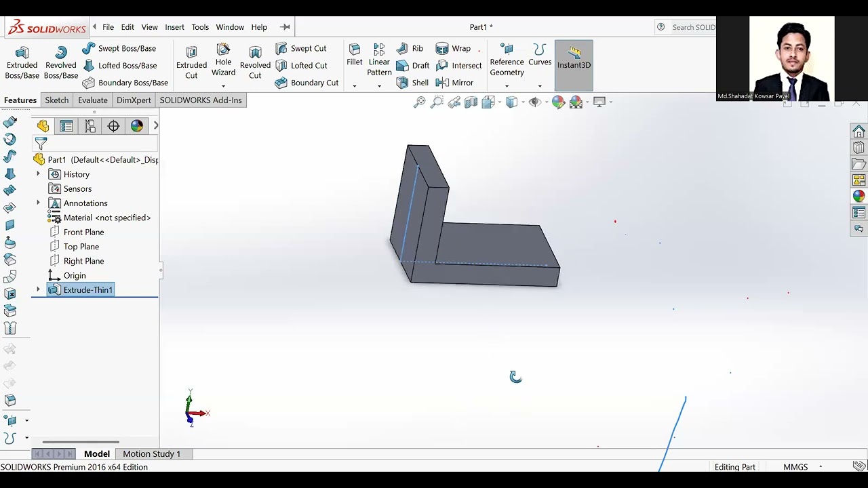
Task: Open the View menu
Action: coord(149,27)
